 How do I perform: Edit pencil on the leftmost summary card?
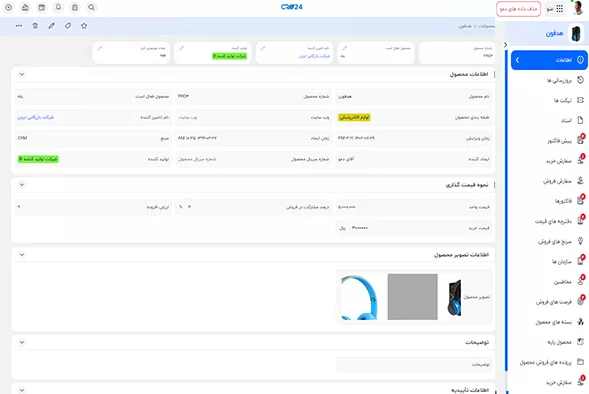100,48
